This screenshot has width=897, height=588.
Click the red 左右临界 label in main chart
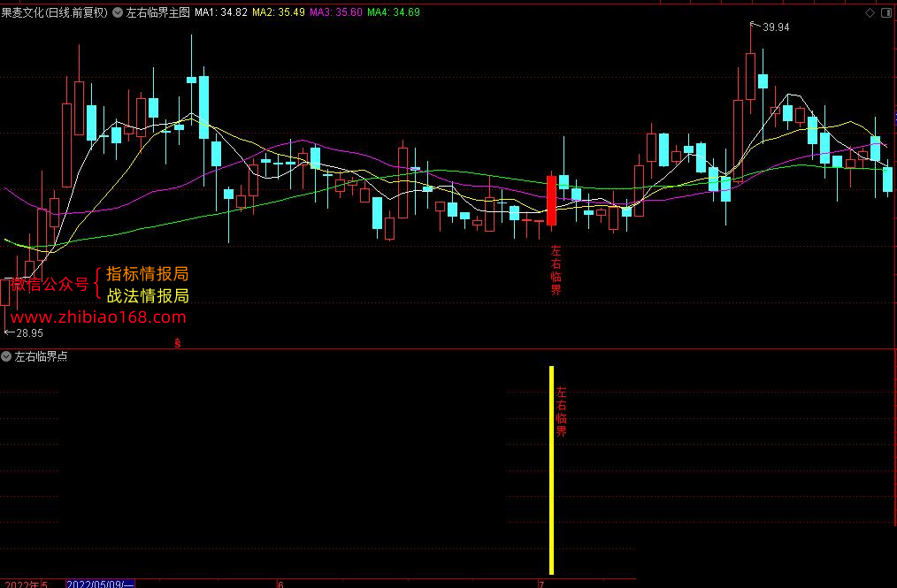tap(556, 270)
